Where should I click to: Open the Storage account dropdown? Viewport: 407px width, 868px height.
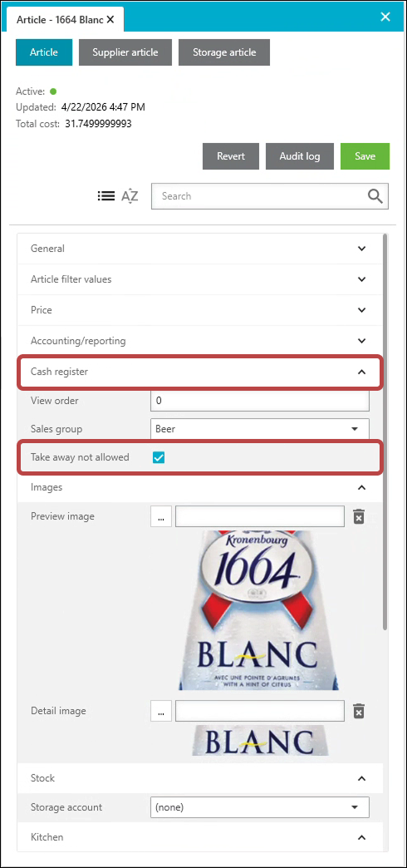click(260, 807)
